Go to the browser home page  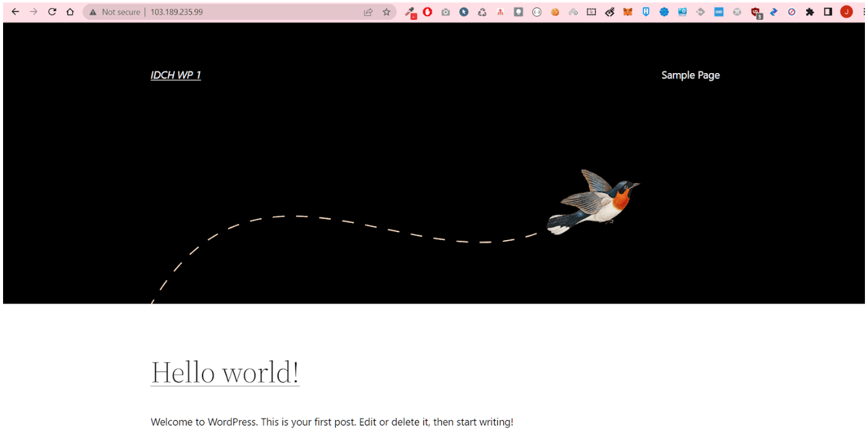tap(70, 12)
